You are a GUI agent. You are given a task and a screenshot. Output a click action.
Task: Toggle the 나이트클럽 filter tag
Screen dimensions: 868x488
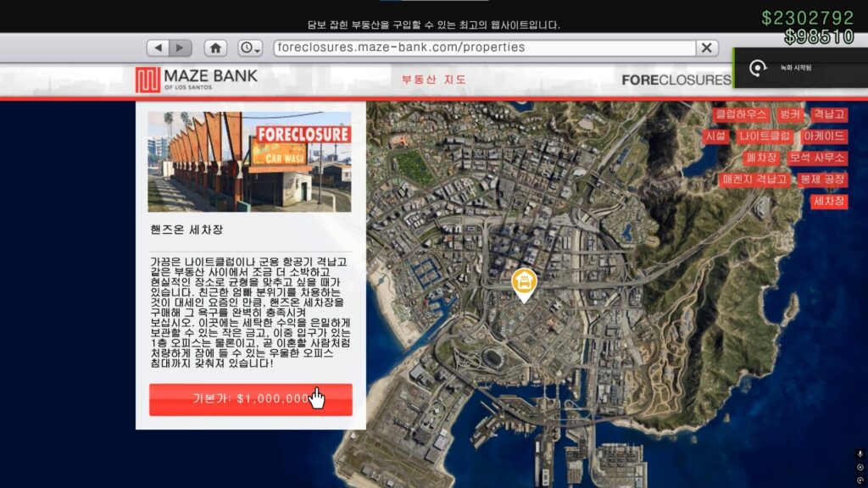[x=765, y=136]
